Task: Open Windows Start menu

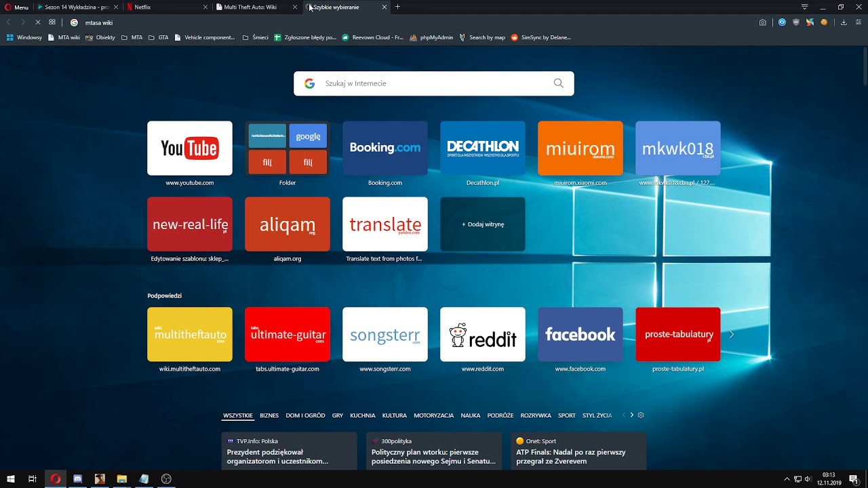Action: pyautogui.click(x=11, y=479)
